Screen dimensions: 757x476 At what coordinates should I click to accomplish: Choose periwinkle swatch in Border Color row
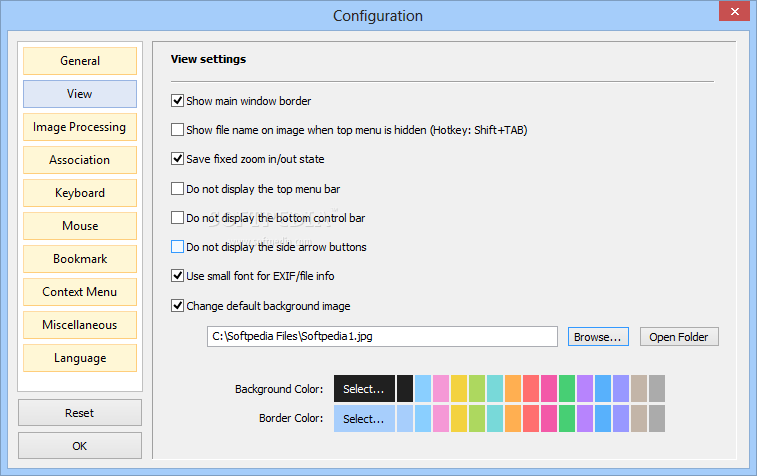621,419
